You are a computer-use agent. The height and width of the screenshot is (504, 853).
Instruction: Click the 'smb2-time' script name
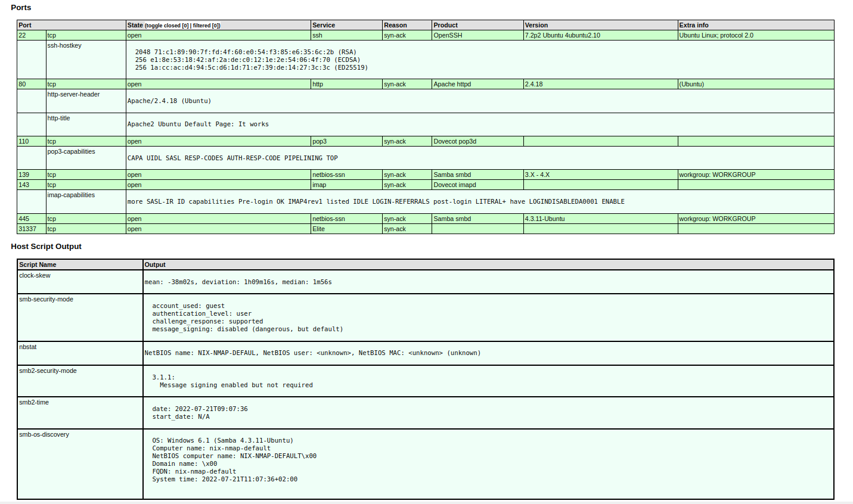[34, 402]
